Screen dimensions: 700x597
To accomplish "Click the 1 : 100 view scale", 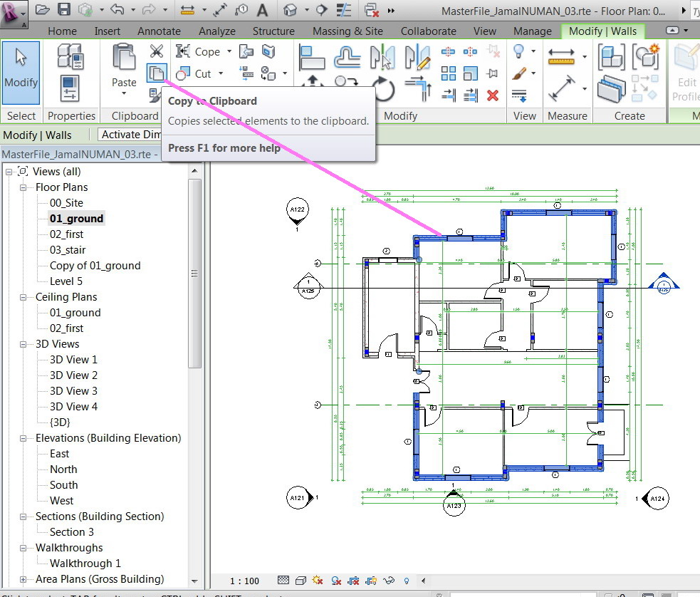I will (244, 581).
